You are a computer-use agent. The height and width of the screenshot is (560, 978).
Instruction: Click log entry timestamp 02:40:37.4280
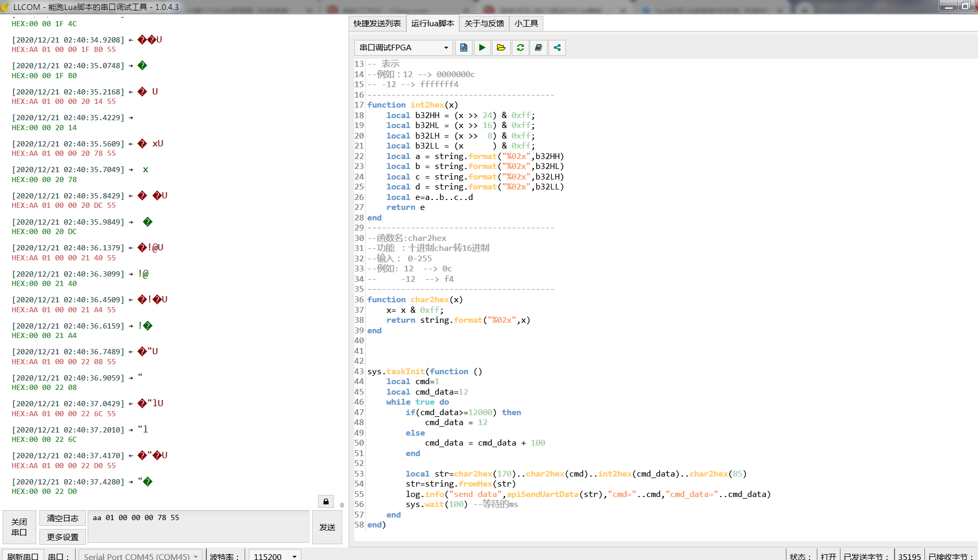pos(68,482)
